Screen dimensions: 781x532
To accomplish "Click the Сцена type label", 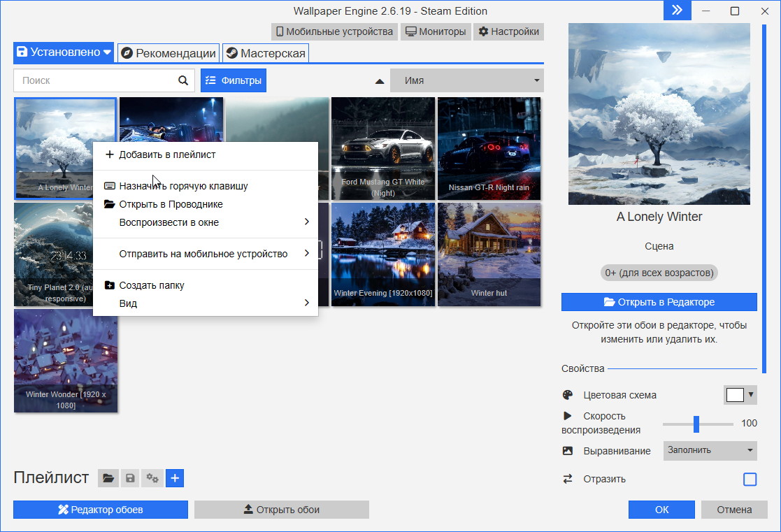I will point(659,246).
